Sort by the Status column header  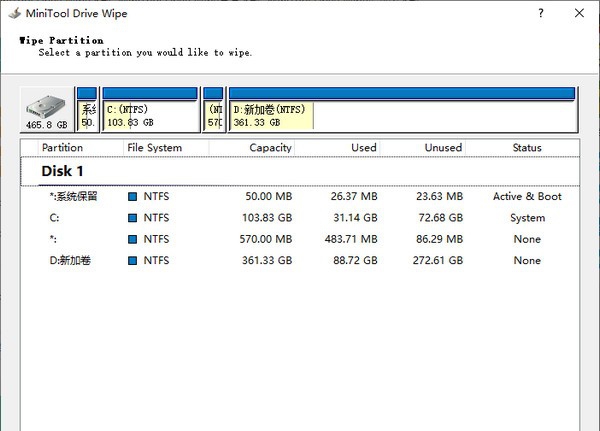tap(523, 148)
